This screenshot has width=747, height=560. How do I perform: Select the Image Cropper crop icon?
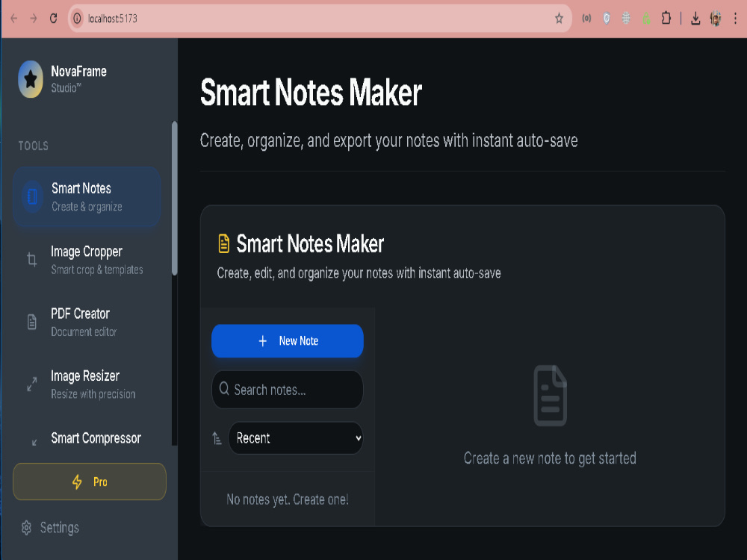coord(32,260)
